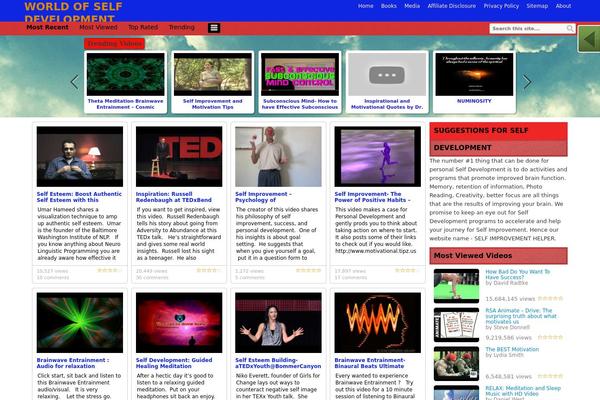Open Theta Meditation Brainwave Entrainment thumbnail
This screenshot has height=400, width=600.
(126, 74)
